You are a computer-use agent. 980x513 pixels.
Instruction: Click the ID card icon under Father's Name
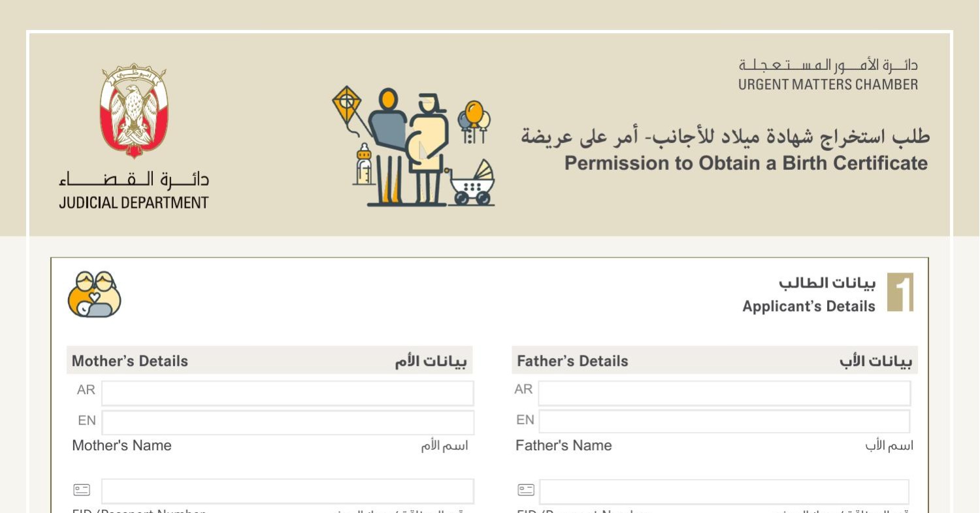526,489
